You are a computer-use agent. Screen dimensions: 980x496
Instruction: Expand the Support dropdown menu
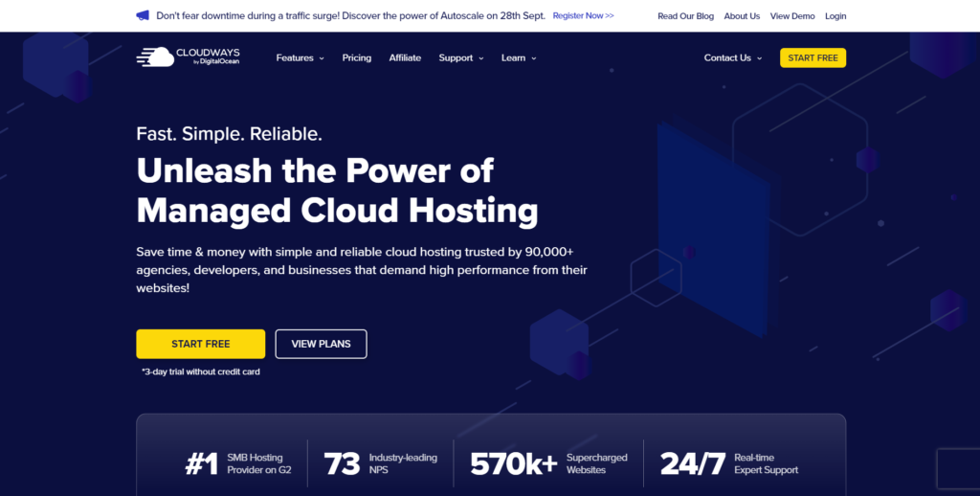tap(461, 57)
